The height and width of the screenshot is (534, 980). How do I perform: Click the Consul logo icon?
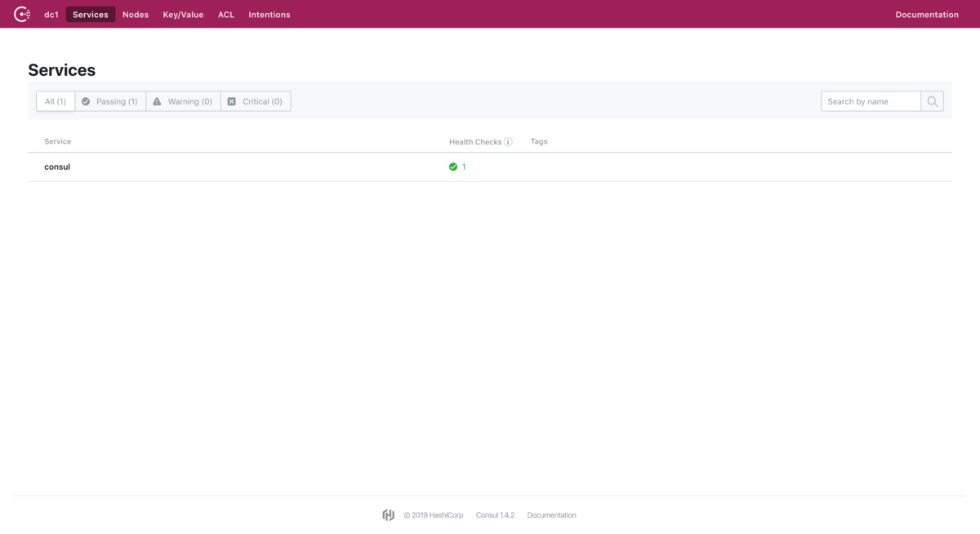pos(22,14)
